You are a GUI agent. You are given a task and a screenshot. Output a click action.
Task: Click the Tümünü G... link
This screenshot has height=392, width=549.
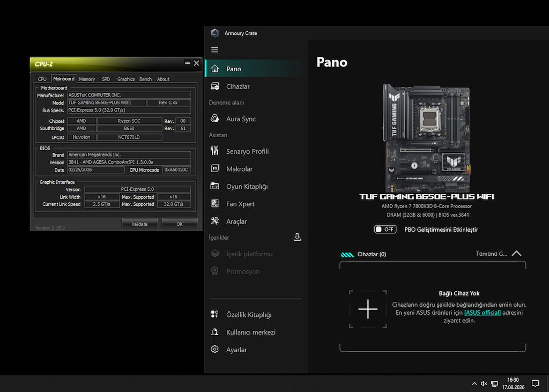point(491,254)
